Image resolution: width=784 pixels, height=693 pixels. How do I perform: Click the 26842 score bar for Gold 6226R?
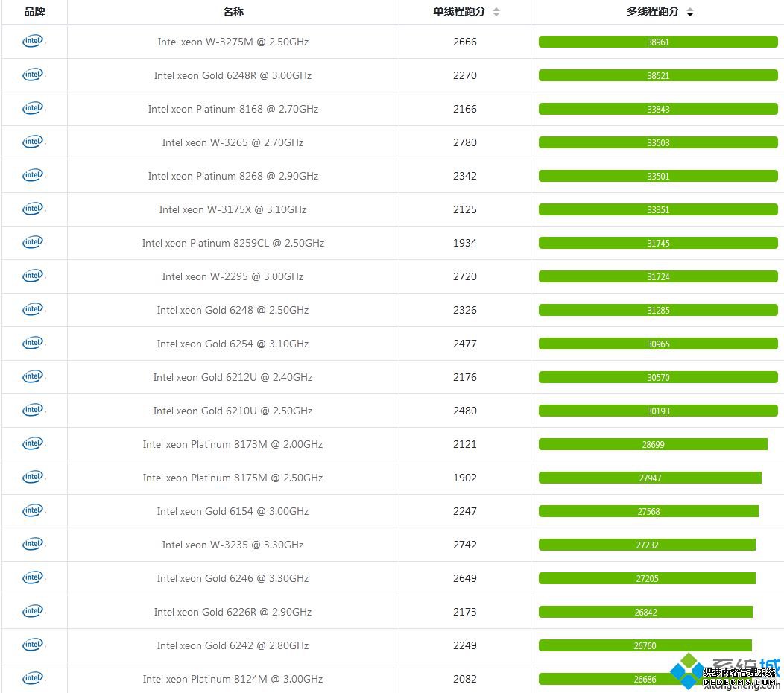[x=645, y=612]
